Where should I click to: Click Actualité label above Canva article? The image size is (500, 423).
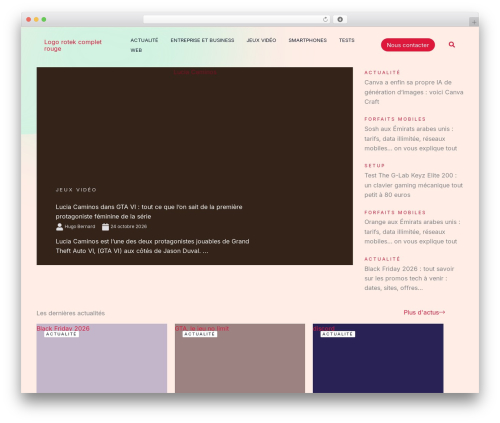[382, 72]
